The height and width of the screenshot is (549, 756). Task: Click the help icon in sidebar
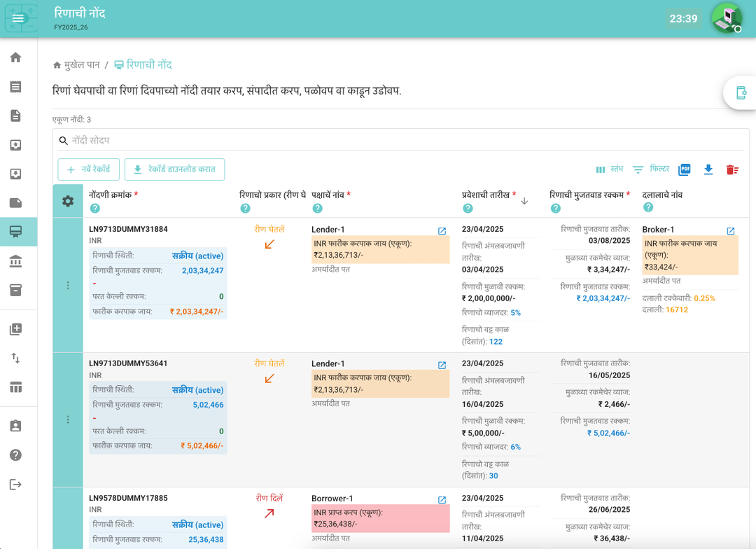[x=15, y=455]
